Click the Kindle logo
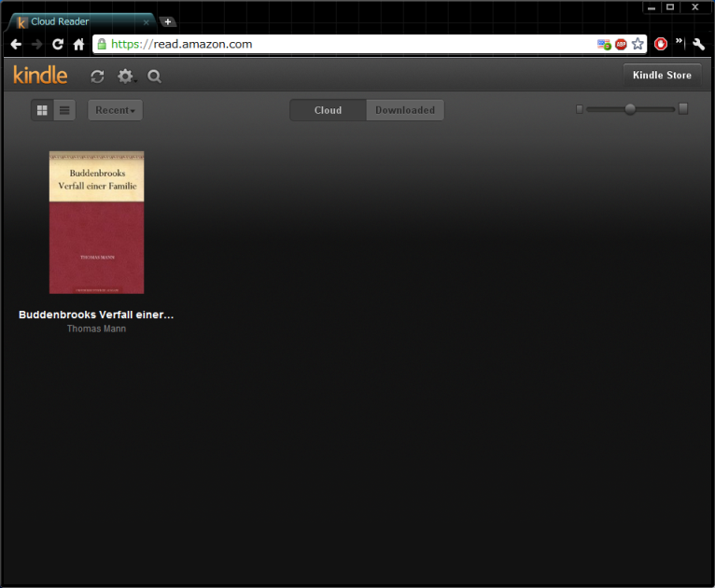 40,76
